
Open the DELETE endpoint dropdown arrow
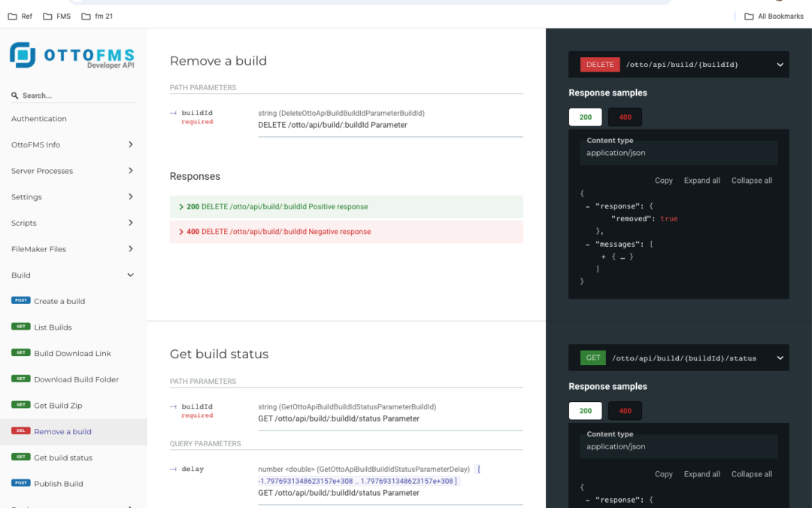click(x=780, y=65)
